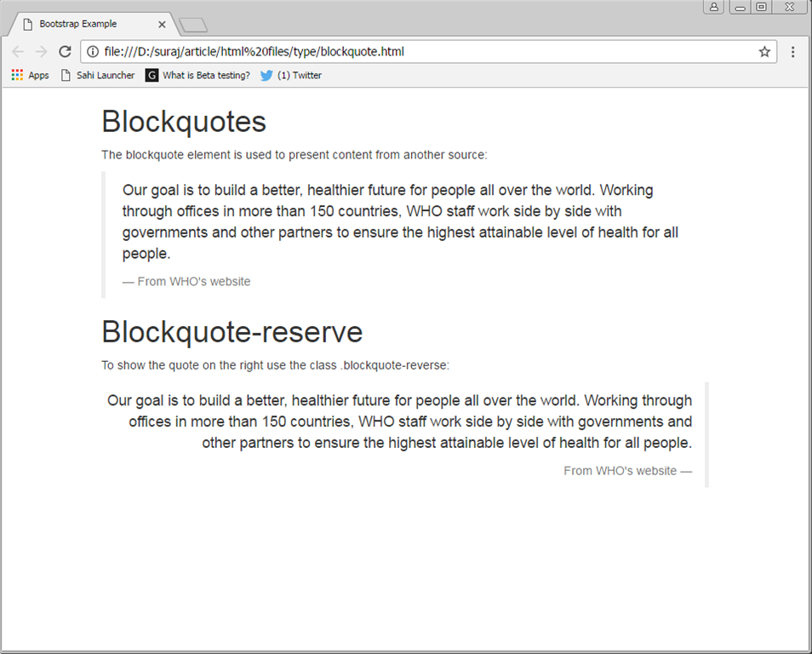This screenshot has height=654, width=812.
Task: Open the 'What is Beta testing?' bookmark
Action: pos(197,76)
